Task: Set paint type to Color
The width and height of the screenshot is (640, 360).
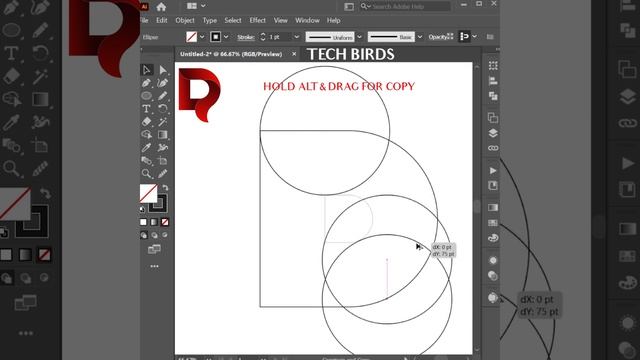Action: [143, 222]
